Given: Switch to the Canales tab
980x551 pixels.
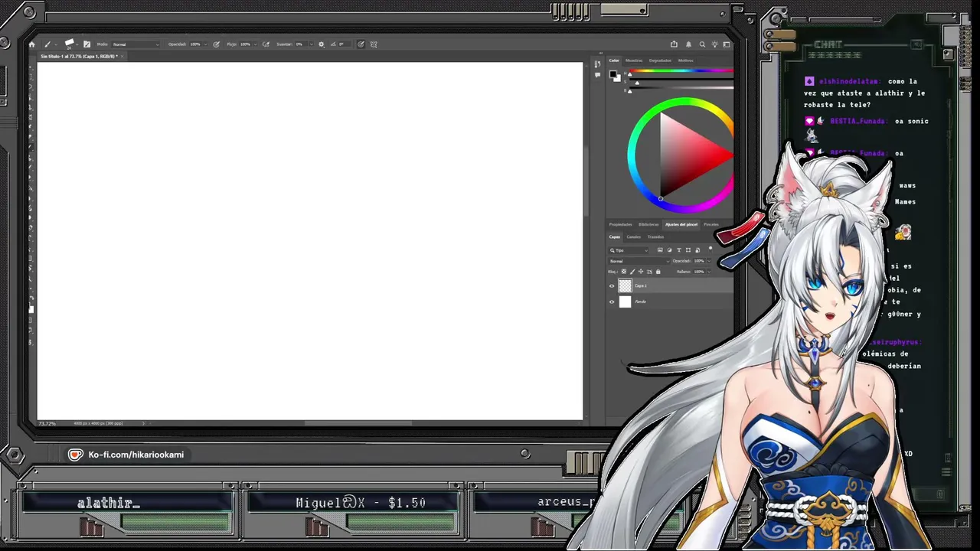Looking at the screenshot, I should [x=634, y=236].
